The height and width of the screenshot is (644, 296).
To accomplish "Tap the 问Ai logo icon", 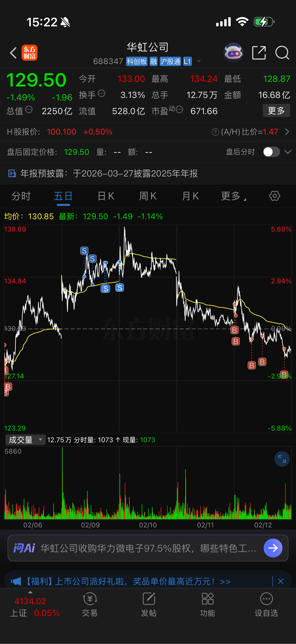I will (24, 548).
